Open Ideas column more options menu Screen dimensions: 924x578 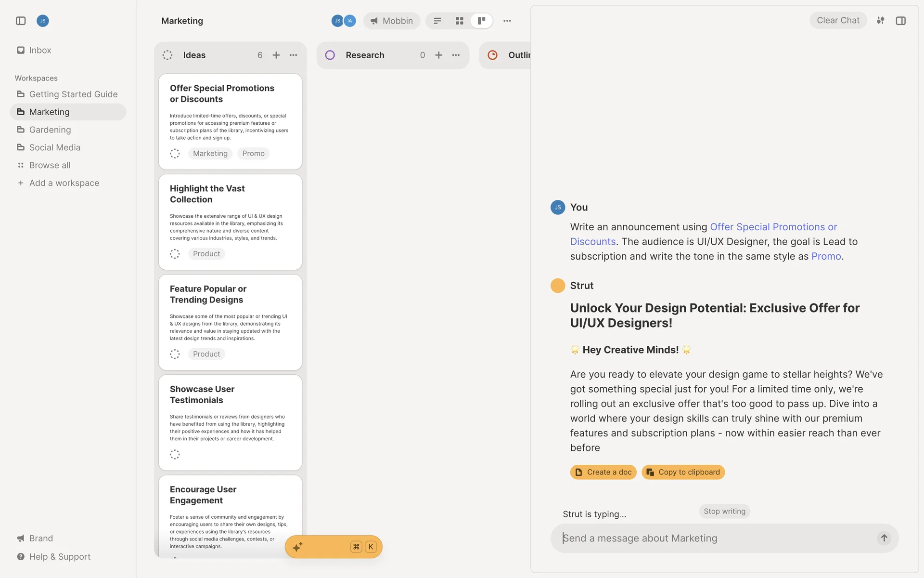[294, 55]
